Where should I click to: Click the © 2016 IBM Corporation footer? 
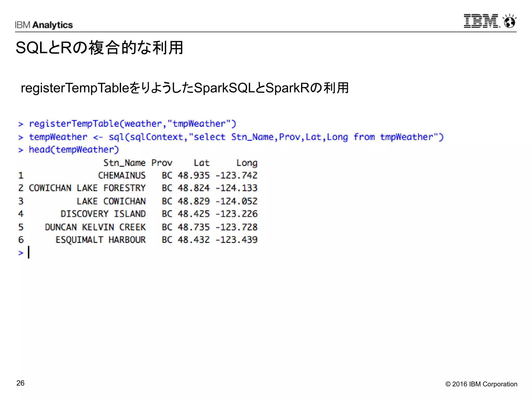coord(481,384)
